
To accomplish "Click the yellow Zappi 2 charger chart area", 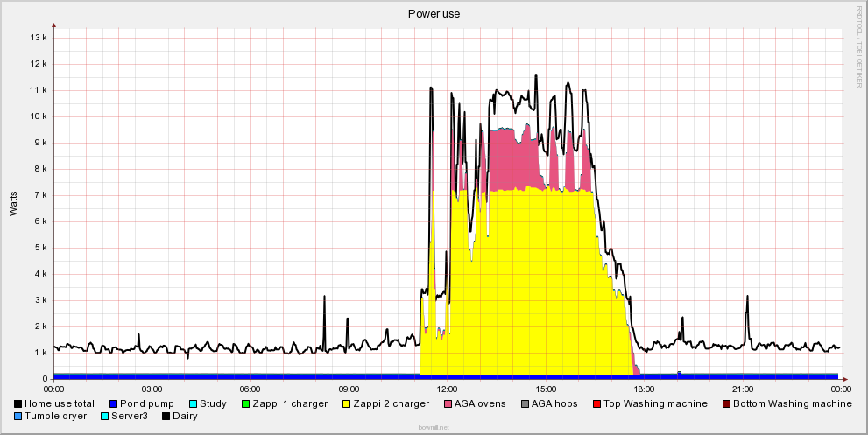I will tap(526, 289).
